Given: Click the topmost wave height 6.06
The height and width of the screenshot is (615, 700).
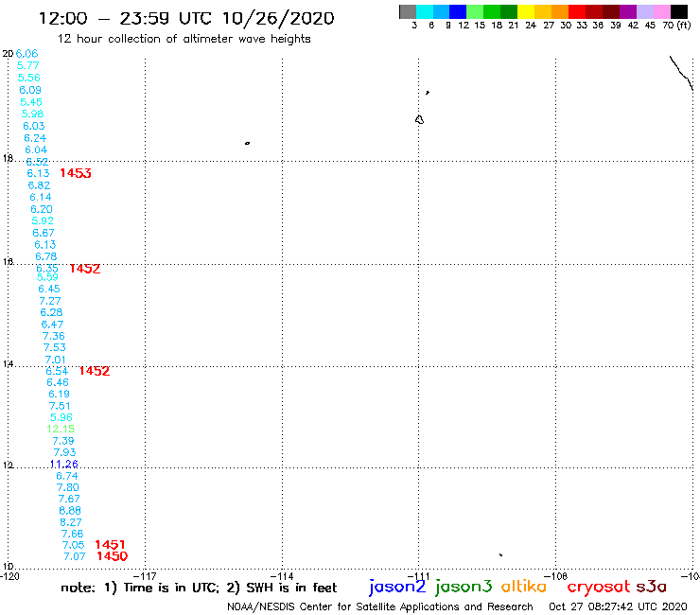Looking at the screenshot, I should click(26, 54).
